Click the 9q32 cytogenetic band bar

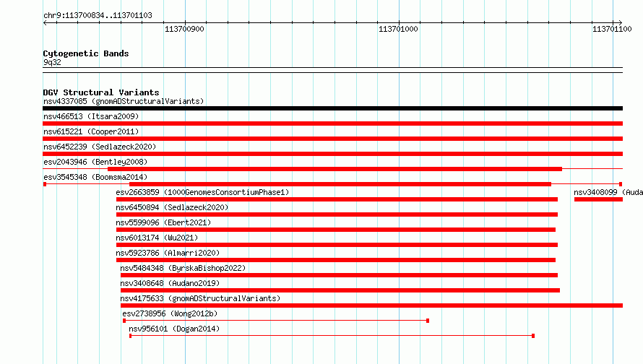(x=332, y=70)
